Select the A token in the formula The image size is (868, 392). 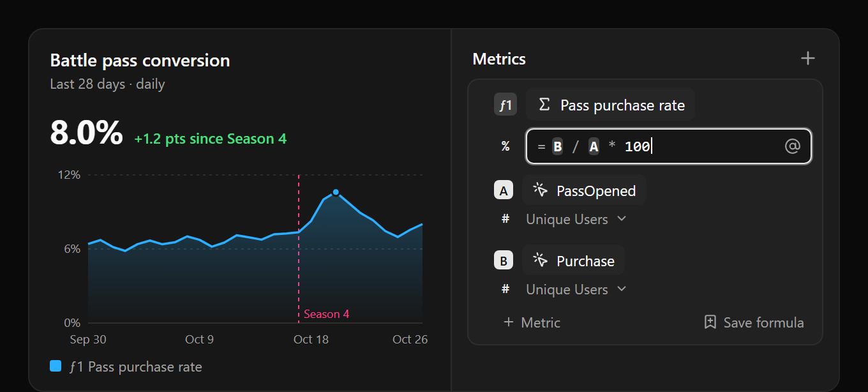(x=594, y=147)
